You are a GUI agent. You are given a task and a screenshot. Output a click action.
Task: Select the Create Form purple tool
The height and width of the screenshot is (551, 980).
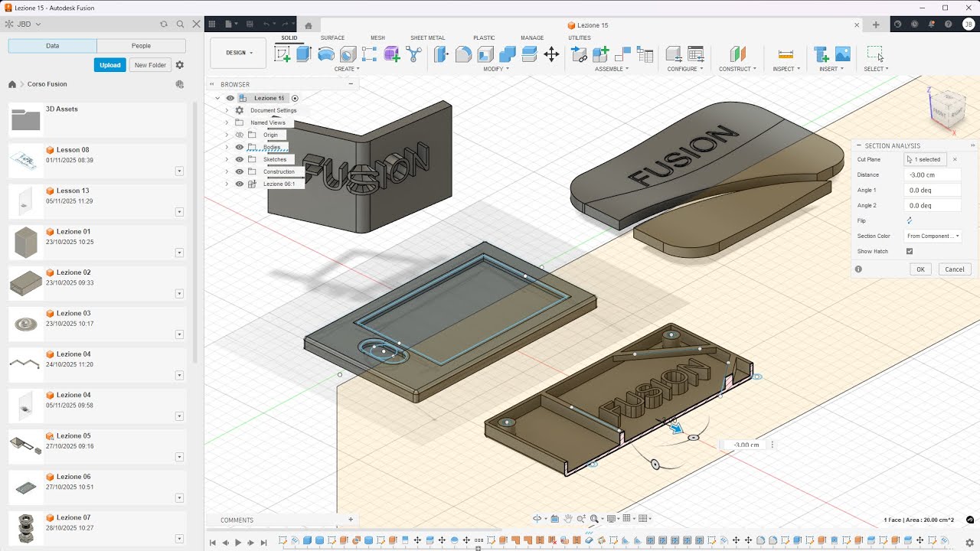[392, 54]
